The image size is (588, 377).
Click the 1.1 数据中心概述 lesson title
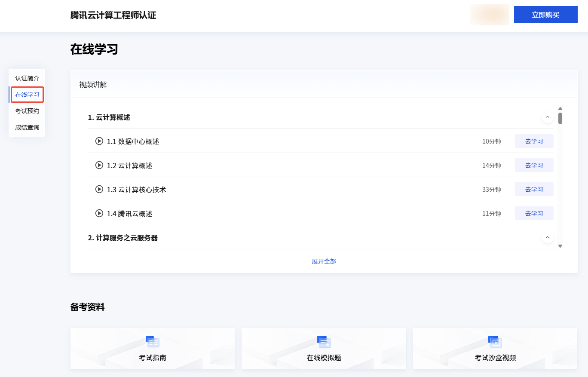pyautogui.click(x=133, y=141)
